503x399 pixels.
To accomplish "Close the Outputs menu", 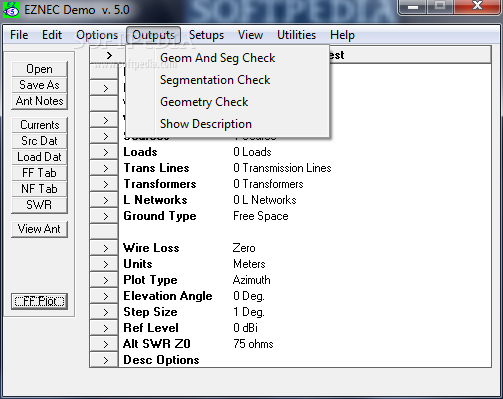I will tap(153, 35).
